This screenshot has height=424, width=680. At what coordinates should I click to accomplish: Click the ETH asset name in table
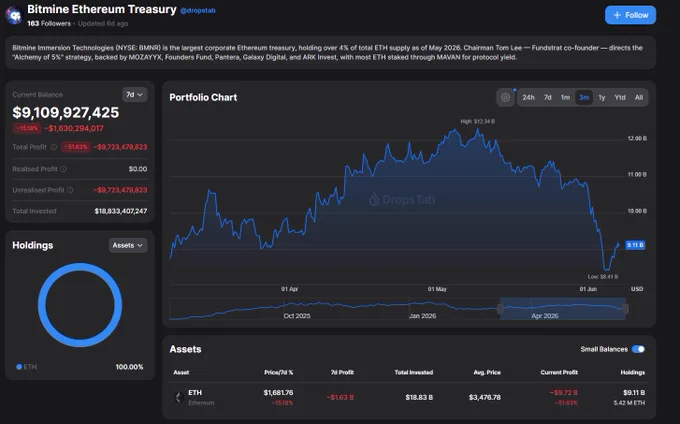click(x=195, y=392)
